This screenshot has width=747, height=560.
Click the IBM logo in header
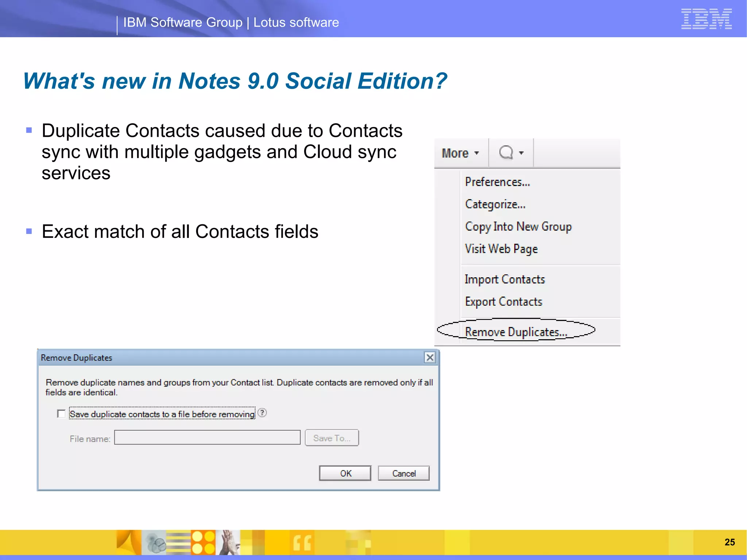707,19
